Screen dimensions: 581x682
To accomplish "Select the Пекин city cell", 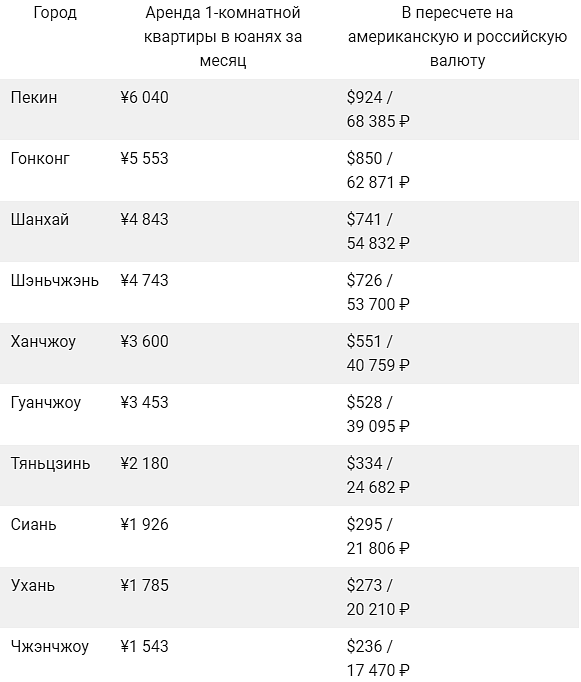I will click(34, 97).
